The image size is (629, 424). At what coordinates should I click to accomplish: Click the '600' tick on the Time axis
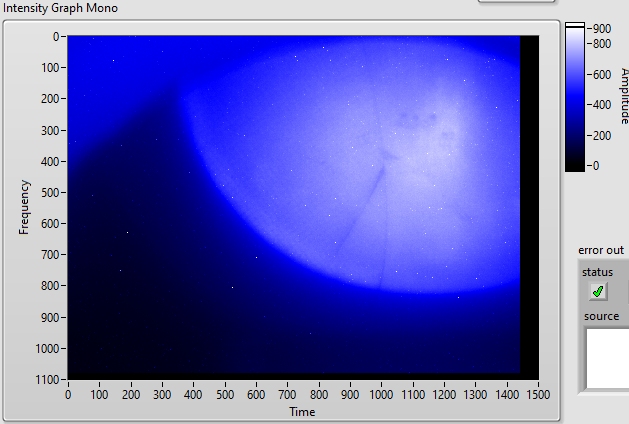tap(256, 395)
